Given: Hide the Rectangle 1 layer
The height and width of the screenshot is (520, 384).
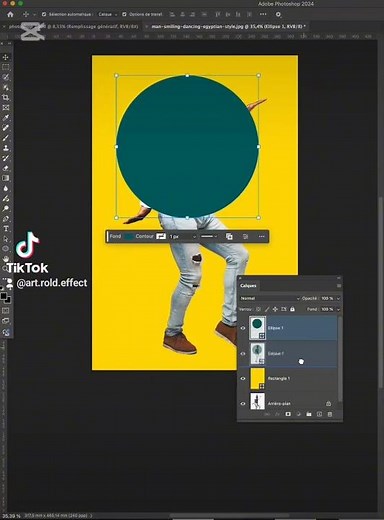Looking at the screenshot, I should click(x=243, y=378).
